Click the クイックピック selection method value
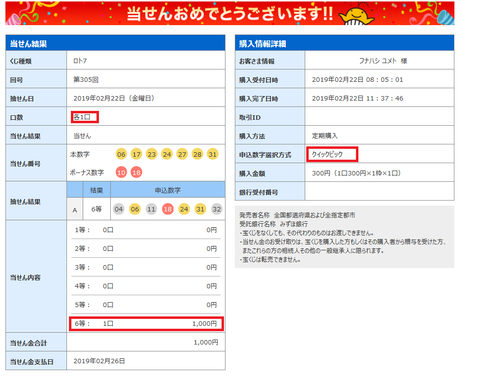This screenshot has width=480, height=379. point(327,154)
